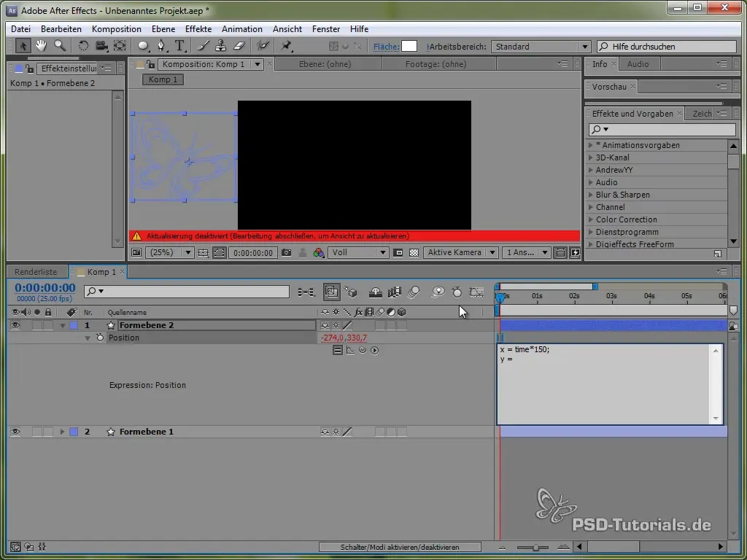Collapse the Formebene 2 layer triangle
747x560 pixels.
63,326
